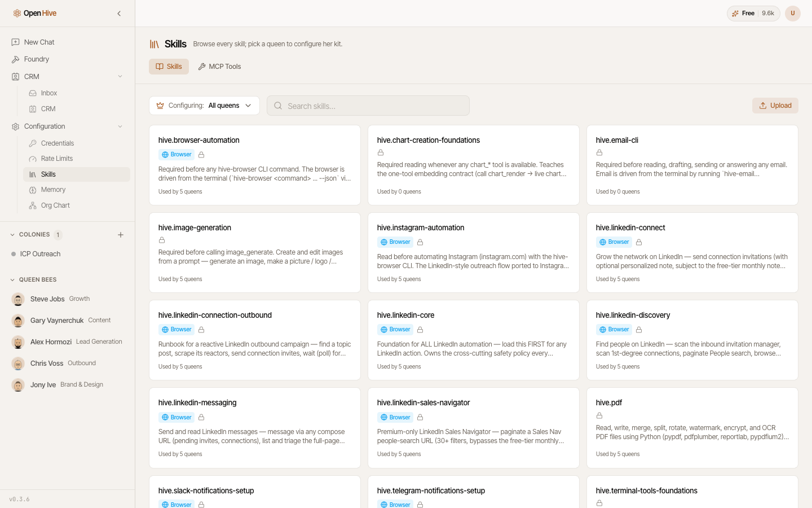812x508 pixels.
Task: Click lock icon on hive.linkedin-connection-outbound card
Action: click(201, 330)
